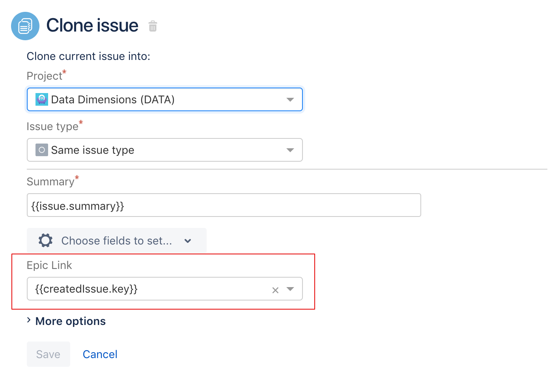The width and height of the screenshot is (560, 392).
Task: Open the Issue type dropdown arrow
Action: 290,150
